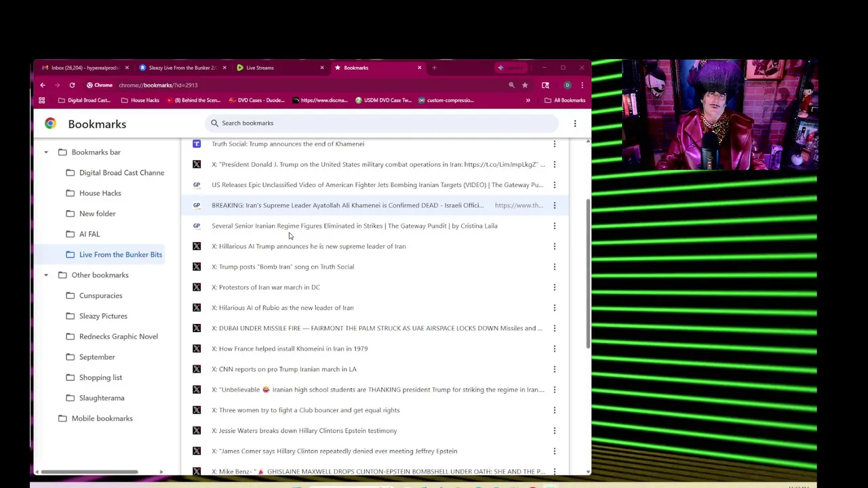Select the Sleazy Pictures folder

(103, 316)
